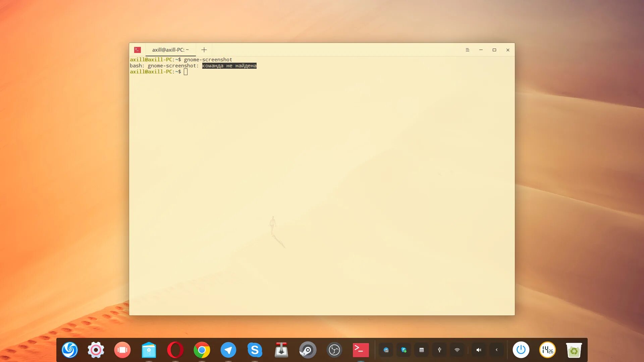Add a new terminal tab with plus
This screenshot has height=362, width=644.
204,50
